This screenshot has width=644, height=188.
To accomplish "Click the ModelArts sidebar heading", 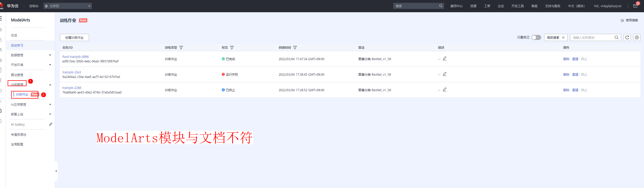I will point(21,20).
